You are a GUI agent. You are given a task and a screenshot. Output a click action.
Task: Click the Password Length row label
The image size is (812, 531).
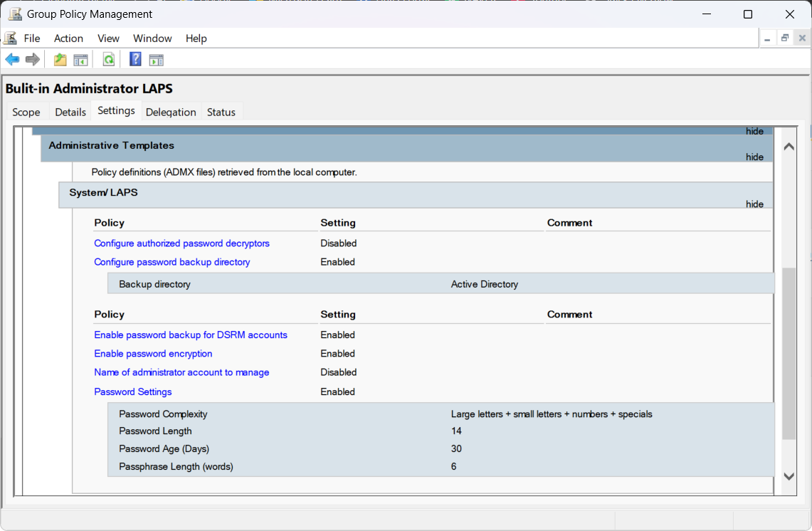[x=155, y=431]
